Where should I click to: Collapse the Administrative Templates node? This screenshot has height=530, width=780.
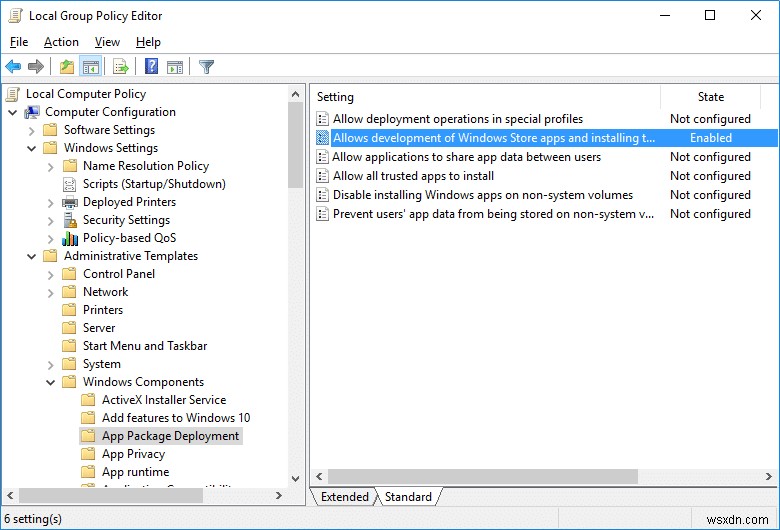point(32,257)
